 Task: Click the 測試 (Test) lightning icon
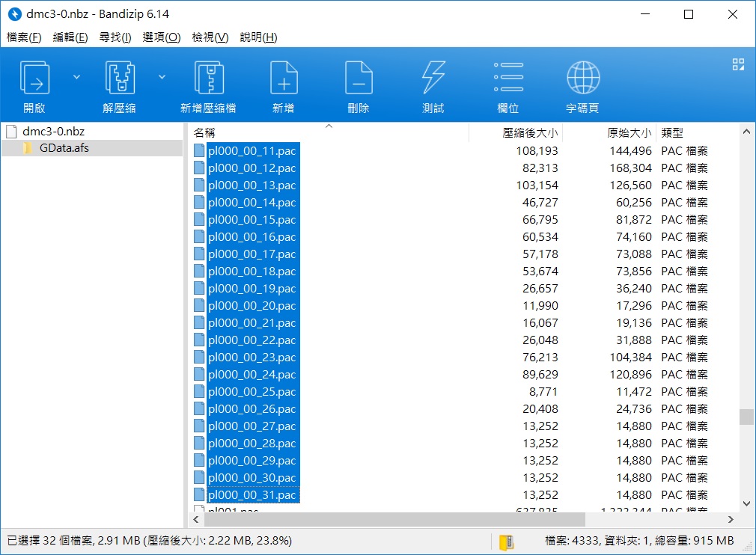(x=433, y=78)
